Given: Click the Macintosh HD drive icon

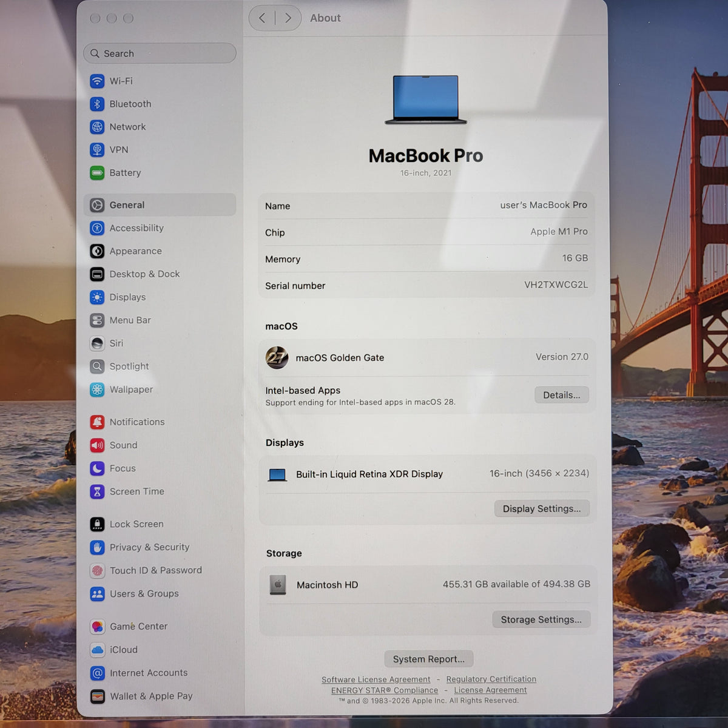Looking at the screenshot, I should click(278, 585).
